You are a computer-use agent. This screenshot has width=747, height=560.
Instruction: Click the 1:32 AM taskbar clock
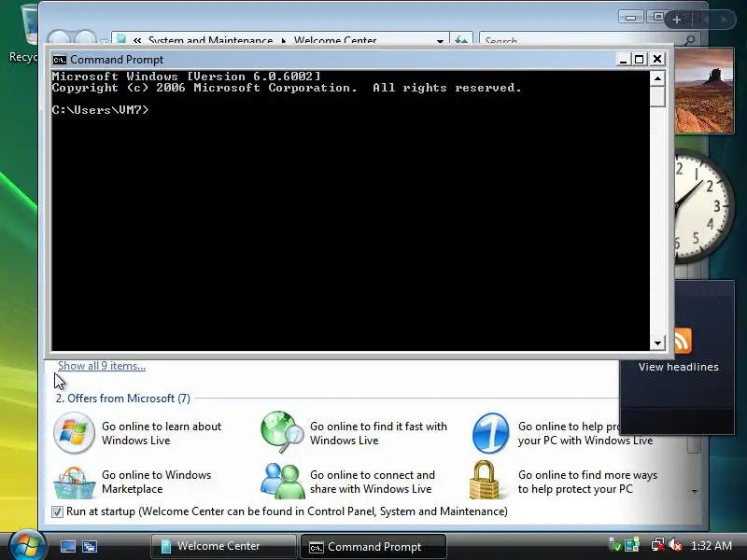712,545
